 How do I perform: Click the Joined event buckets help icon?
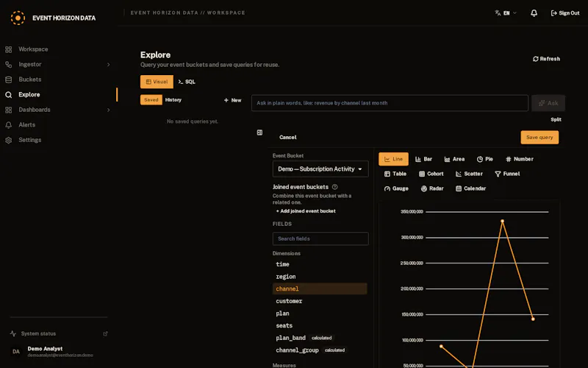pos(335,187)
